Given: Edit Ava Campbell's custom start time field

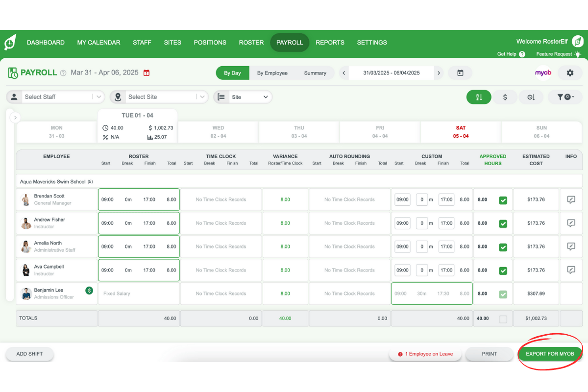Looking at the screenshot, I should pos(402,270).
